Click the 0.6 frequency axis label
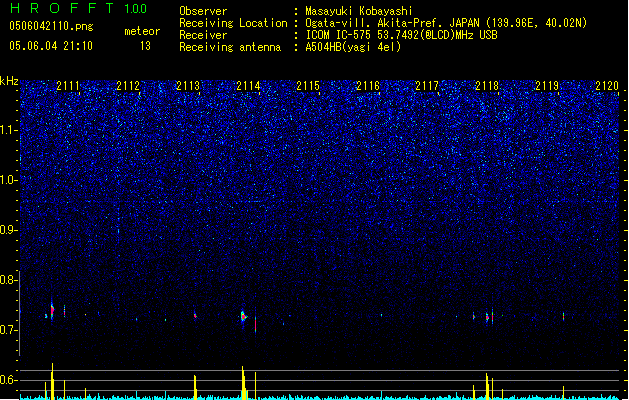This screenshot has width=629, height=400. coord(8,380)
